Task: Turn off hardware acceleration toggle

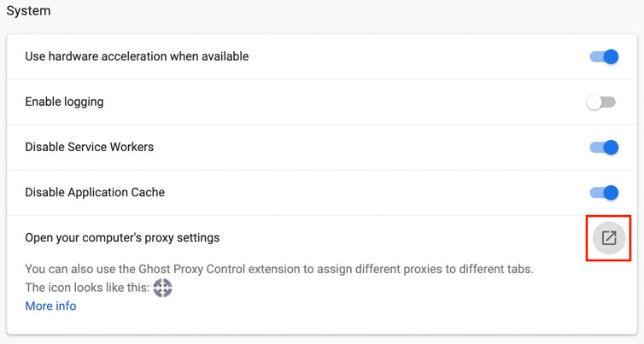Action: (x=603, y=57)
